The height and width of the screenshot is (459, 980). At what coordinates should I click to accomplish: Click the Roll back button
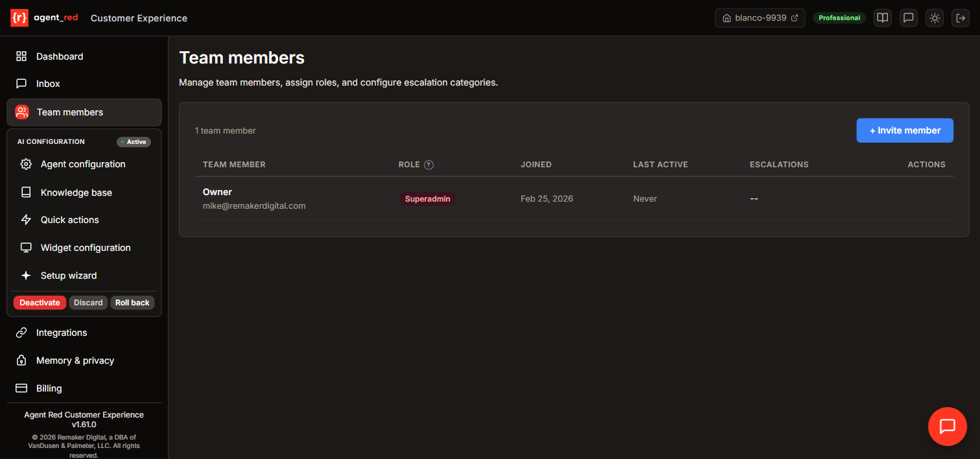click(x=132, y=302)
